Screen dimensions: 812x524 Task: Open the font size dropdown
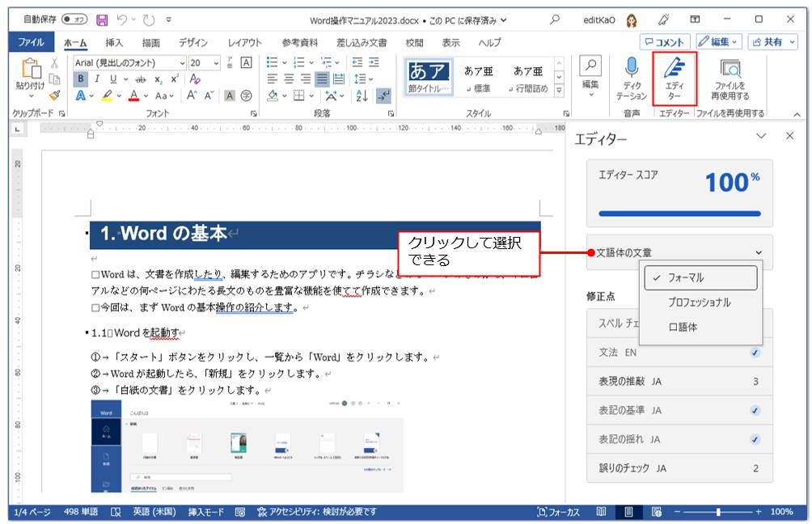pyautogui.click(x=216, y=63)
